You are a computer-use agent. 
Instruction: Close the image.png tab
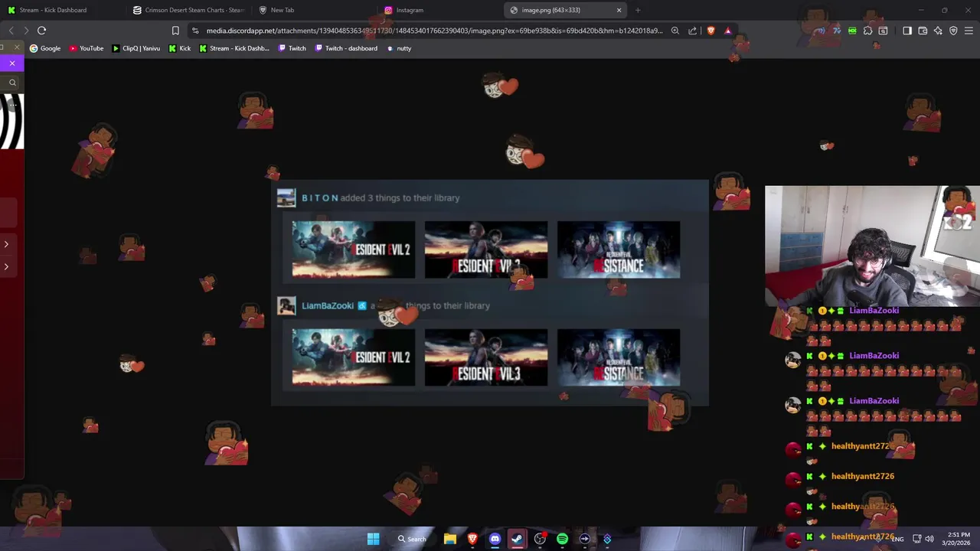[x=619, y=10]
